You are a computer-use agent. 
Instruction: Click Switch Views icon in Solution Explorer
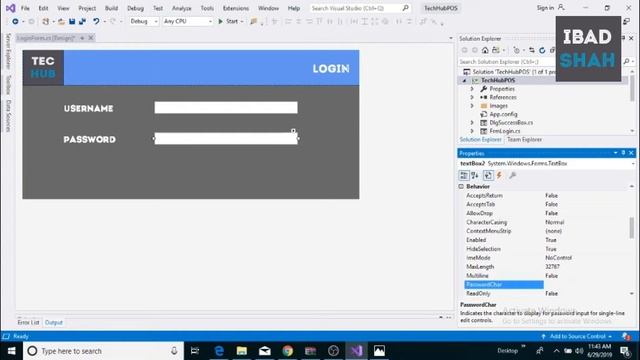coord(496,50)
